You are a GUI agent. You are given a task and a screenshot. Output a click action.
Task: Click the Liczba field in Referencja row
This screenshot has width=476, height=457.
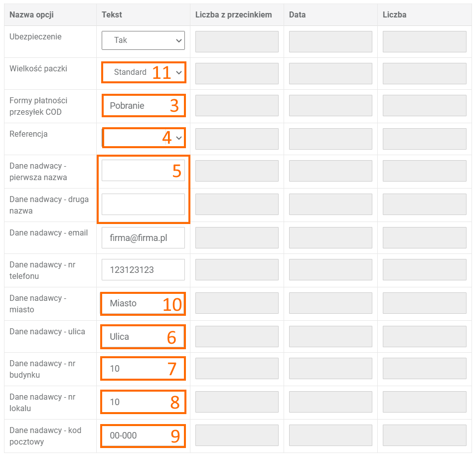coord(424,139)
